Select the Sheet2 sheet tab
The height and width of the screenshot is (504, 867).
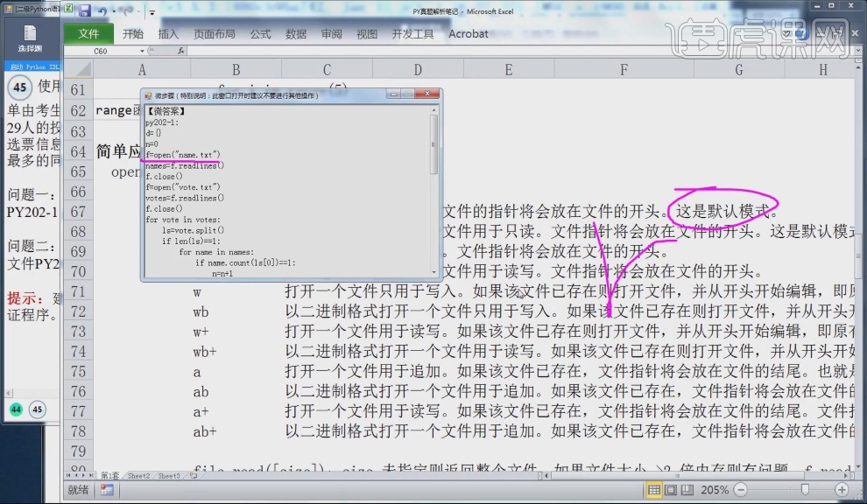click(138, 475)
